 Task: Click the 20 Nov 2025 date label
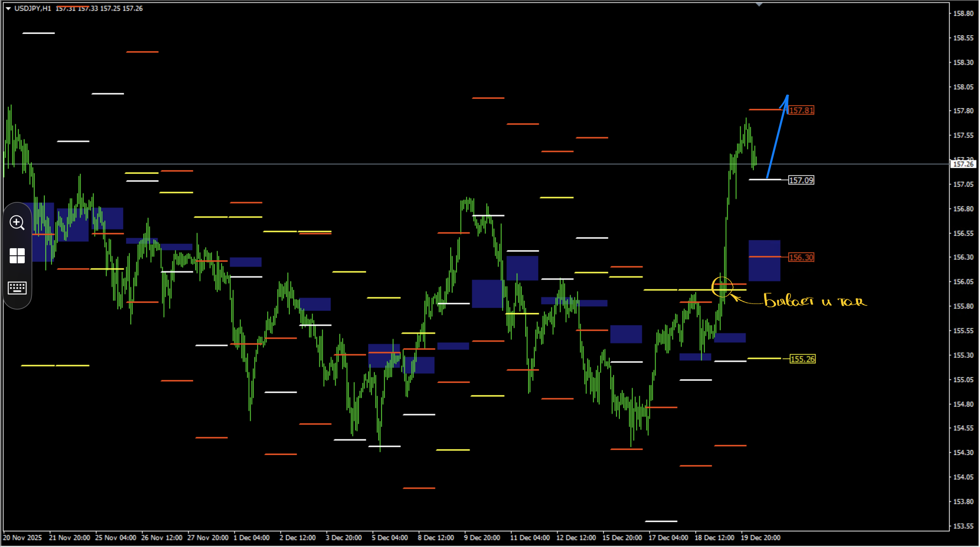point(23,538)
